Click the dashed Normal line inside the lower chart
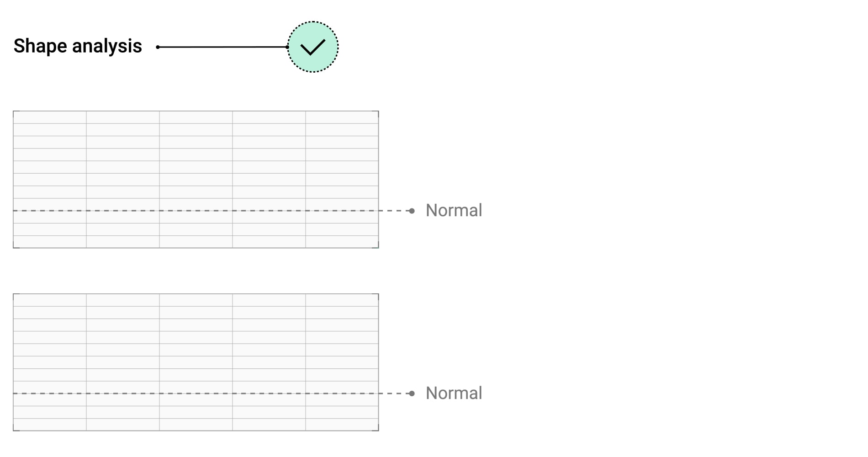This screenshot has width=868, height=457. pos(196,393)
